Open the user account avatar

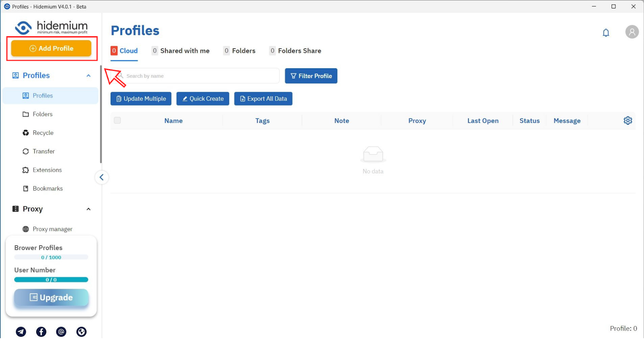[x=632, y=32]
